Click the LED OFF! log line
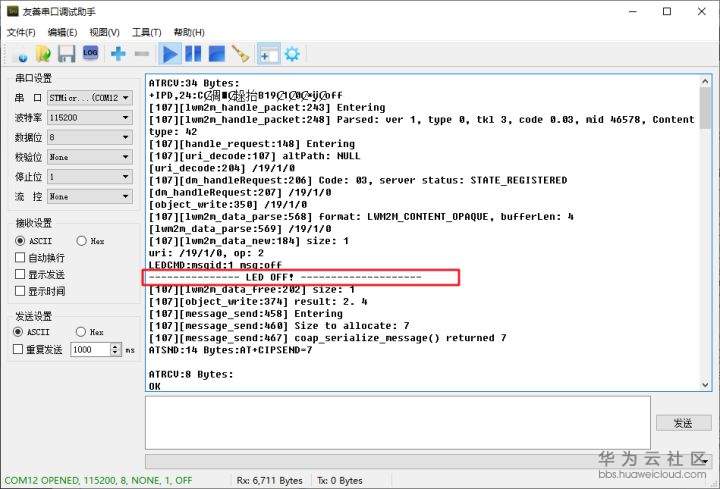Image resolution: width=720 pixels, height=489 pixels. click(285, 277)
